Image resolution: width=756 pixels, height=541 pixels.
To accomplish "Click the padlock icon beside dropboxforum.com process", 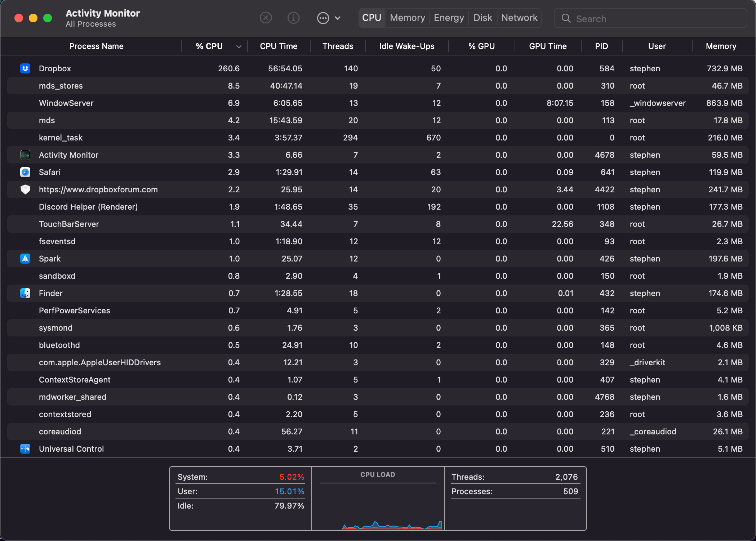I will (x=25, y=189).
